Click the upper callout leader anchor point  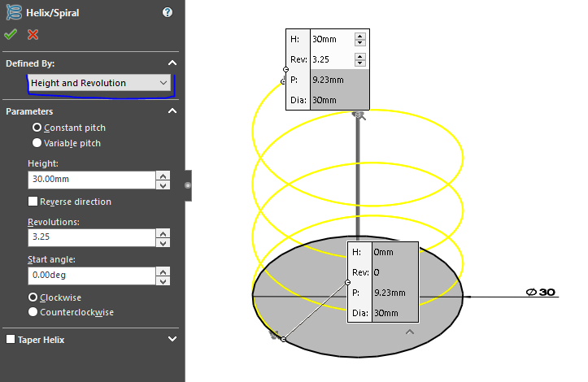coord(285,69)
